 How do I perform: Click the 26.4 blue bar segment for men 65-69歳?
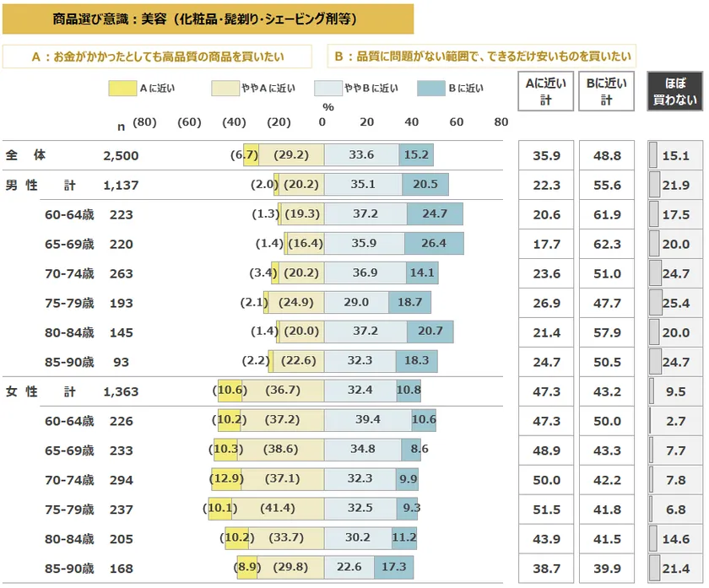434,244
